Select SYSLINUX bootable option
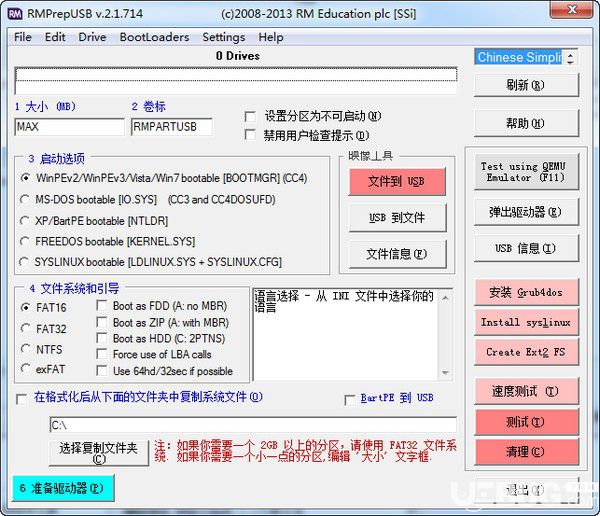This screenshot has height=516, width=600. click(24, 262)
